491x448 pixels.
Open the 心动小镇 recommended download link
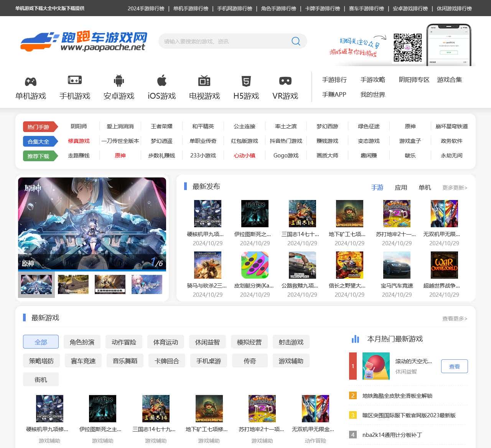[x=244, y=155]
